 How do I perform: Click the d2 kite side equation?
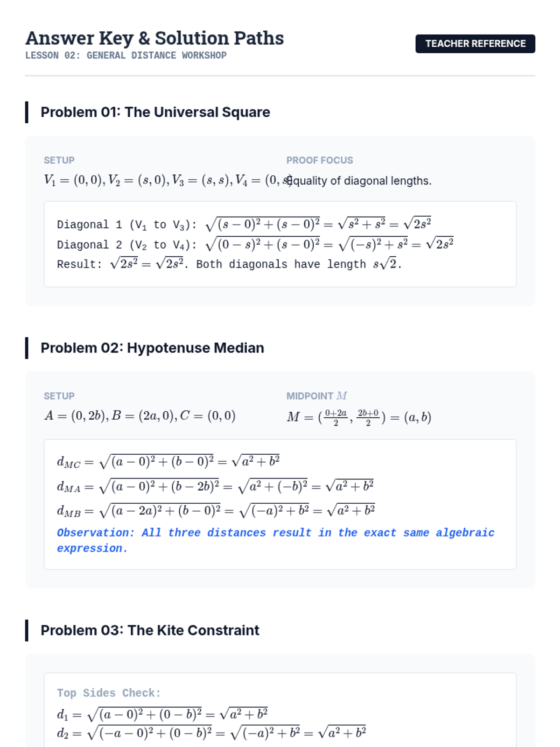[211, 733]
